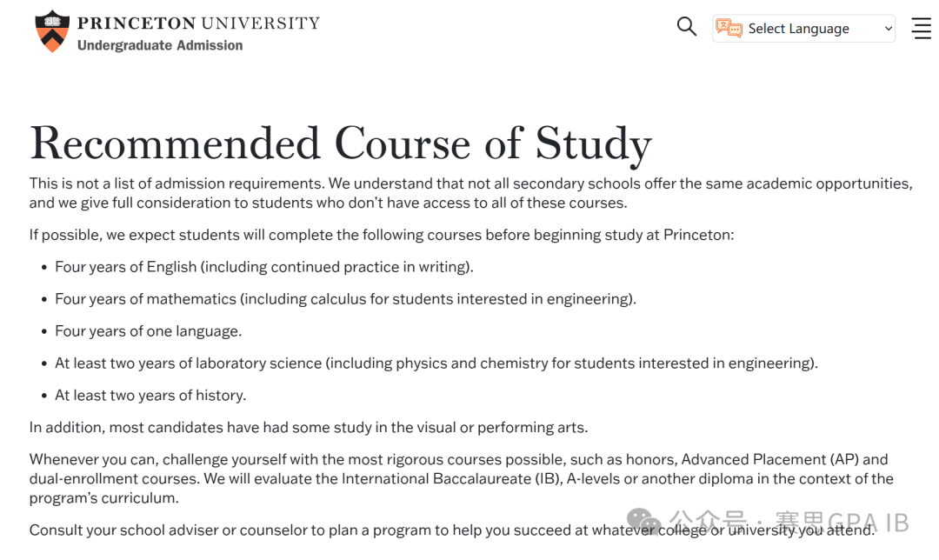Click the laboratory science bullet item
939x560 pixels.
436,363
